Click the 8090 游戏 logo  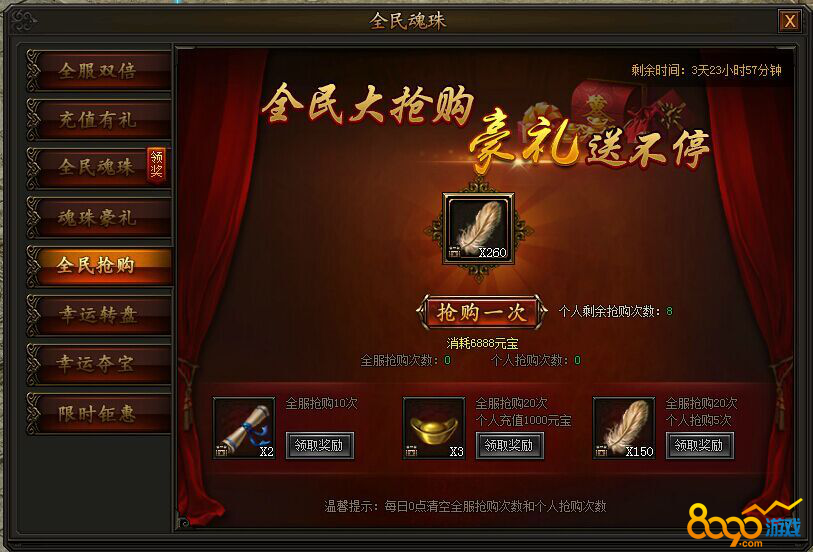(744, 523)
